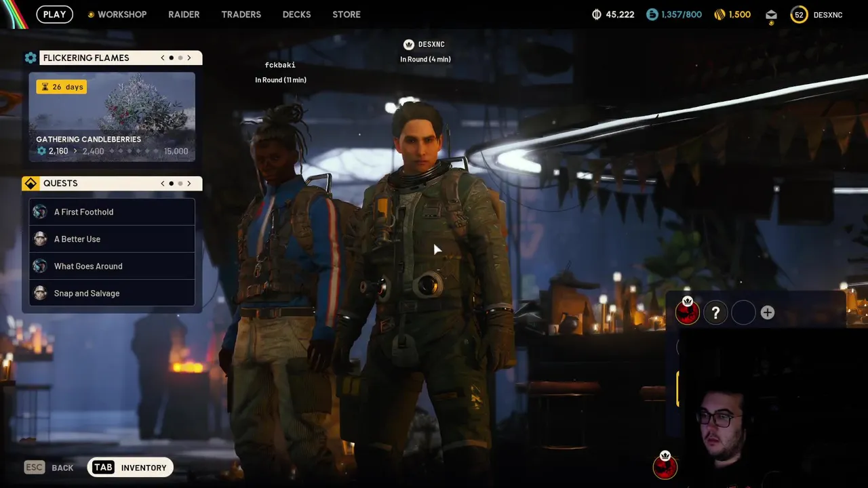Click the Flickering Flames gear icon

pos(31,58)
